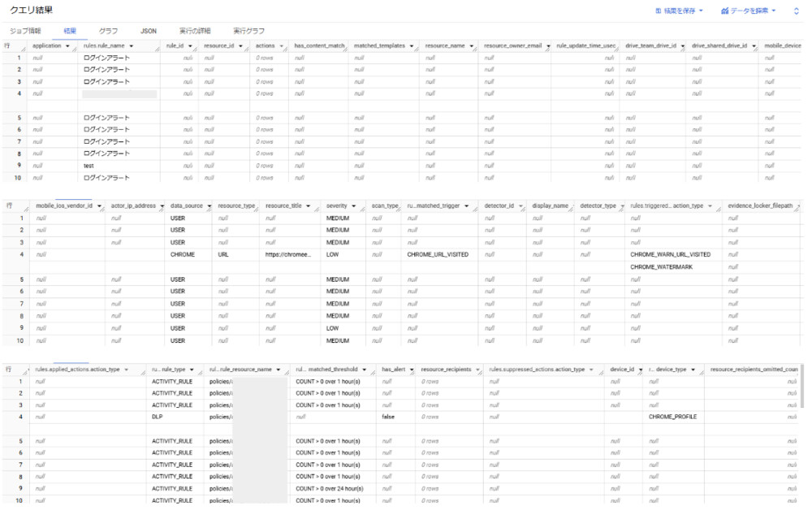
Task: Open rule_id column menu arrow
Action: tap(190, 46)
